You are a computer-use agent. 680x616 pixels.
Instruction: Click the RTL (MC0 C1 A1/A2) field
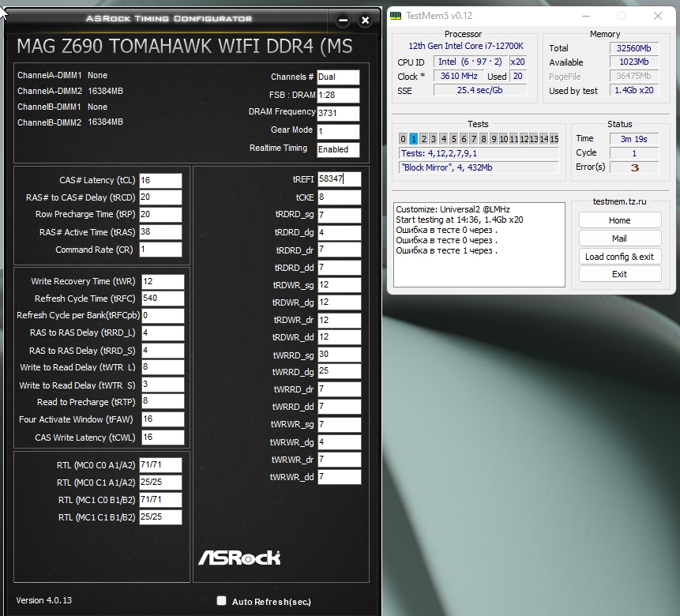pos(160,483)
